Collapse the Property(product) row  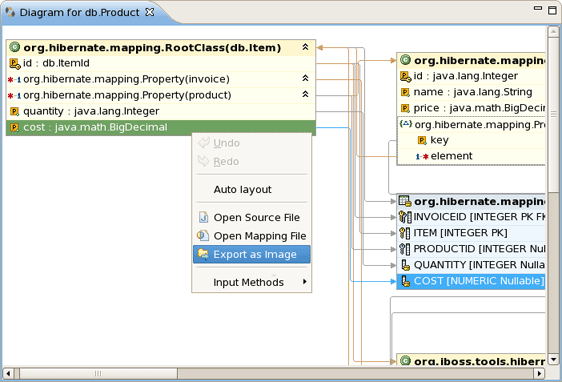(305, 94)
